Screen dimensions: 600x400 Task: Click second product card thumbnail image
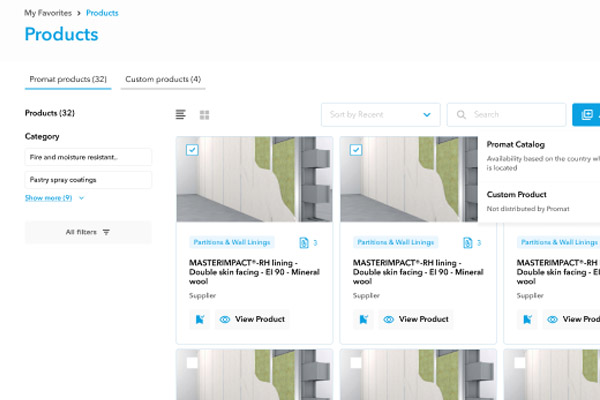tap(409, 179)
